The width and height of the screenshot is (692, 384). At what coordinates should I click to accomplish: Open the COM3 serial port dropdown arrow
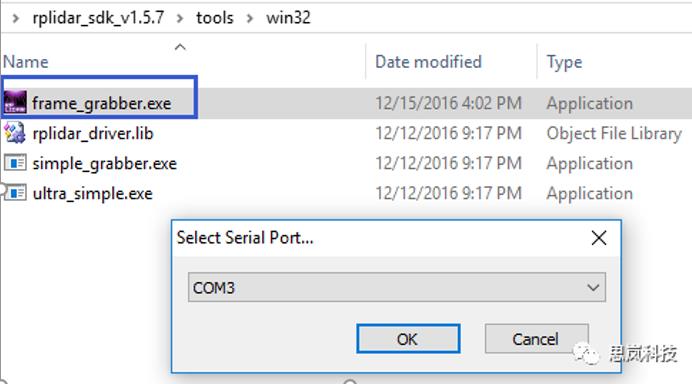click(x=593, y=288)
